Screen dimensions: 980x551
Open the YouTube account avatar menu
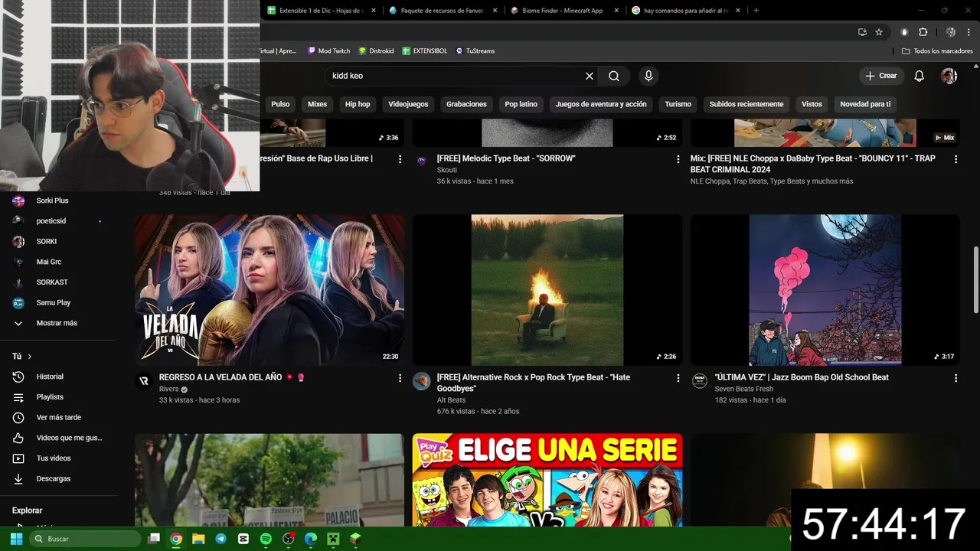point(949,76)
